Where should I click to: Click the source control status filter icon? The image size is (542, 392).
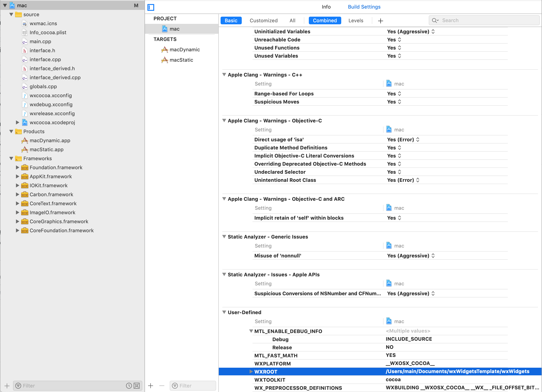pyautogui.click(x=137, y=385)
